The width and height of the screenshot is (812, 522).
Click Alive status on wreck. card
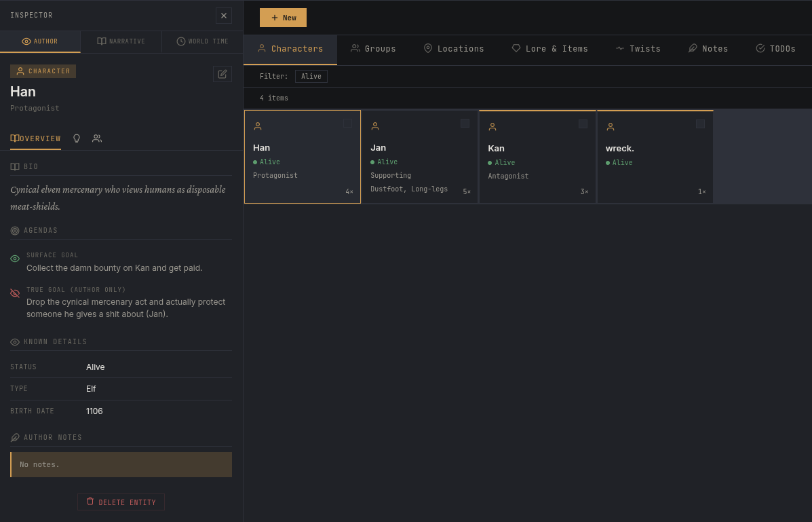(619, 163)
